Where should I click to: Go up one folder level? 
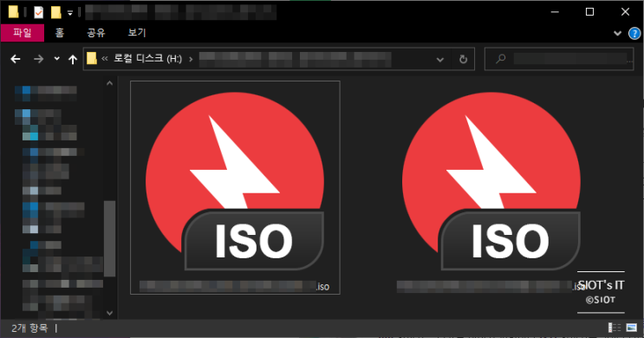pyautogui.click(x=73, y=60)
